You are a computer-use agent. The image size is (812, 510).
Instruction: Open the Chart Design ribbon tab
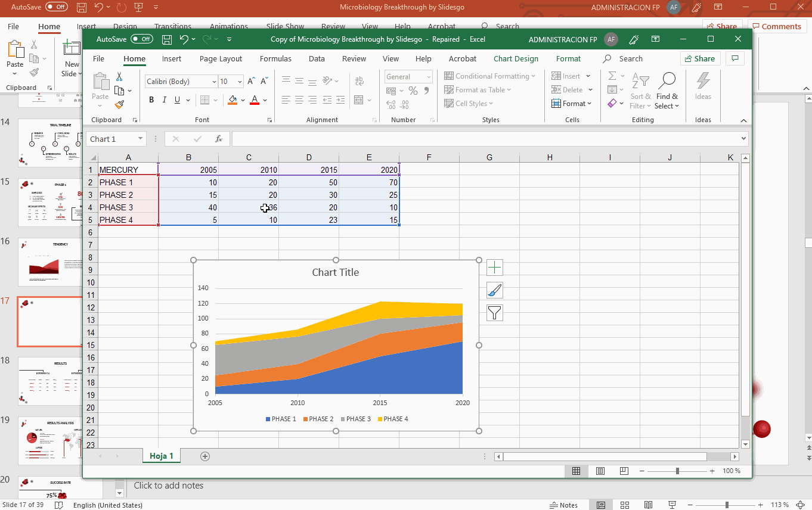[x=516, y=58]
